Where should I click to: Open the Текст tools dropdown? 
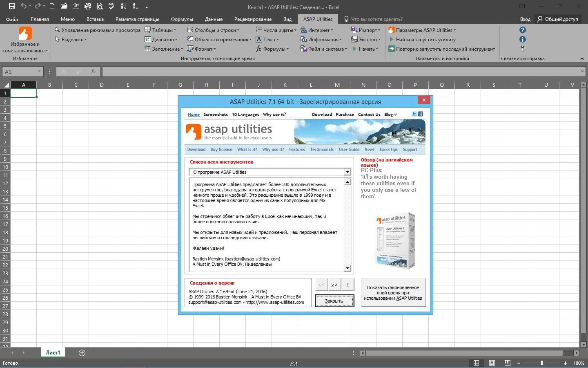[267, 39]
